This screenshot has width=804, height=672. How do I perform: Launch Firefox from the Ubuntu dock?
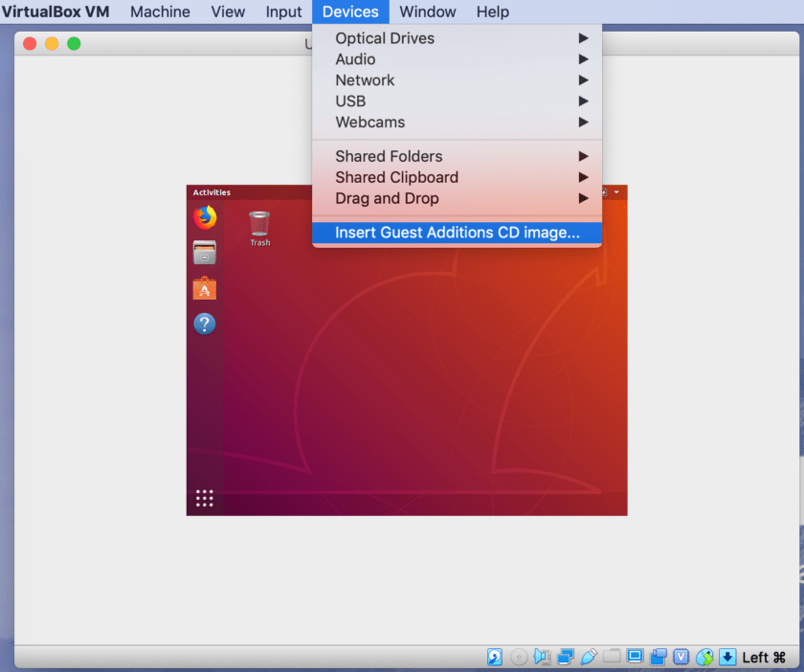click(205, 217)
